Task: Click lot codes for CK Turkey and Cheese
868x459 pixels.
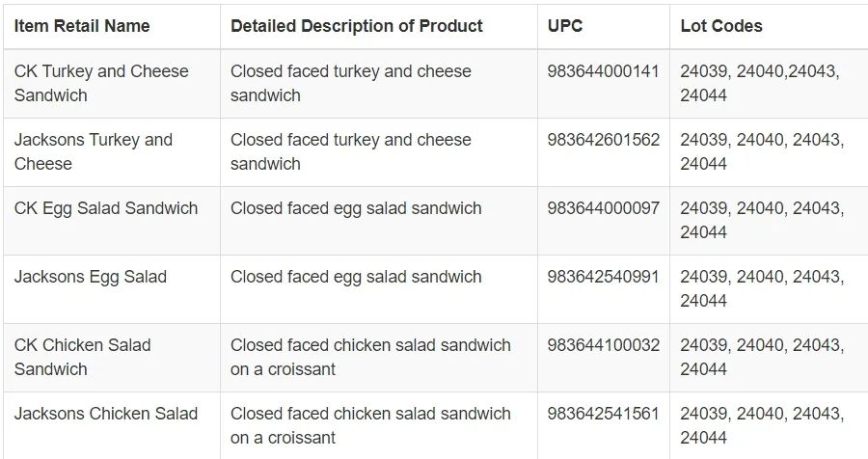Action: tap(760, 83)
